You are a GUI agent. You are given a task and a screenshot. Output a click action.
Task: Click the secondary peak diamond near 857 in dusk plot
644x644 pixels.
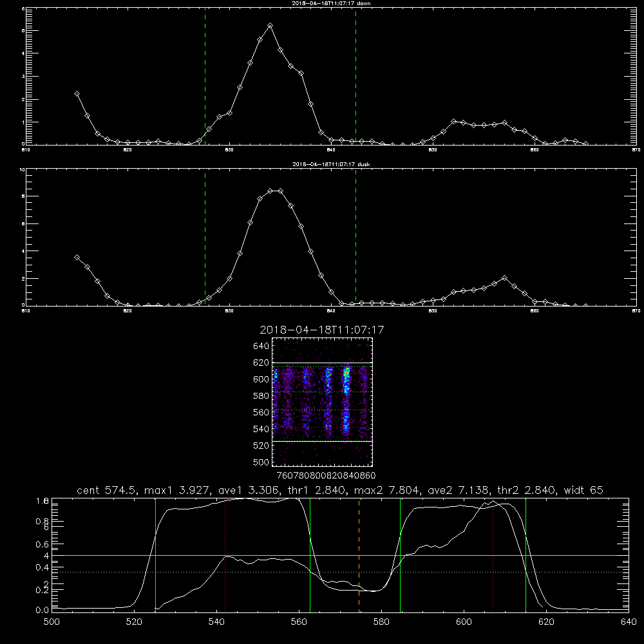point(505,278)
